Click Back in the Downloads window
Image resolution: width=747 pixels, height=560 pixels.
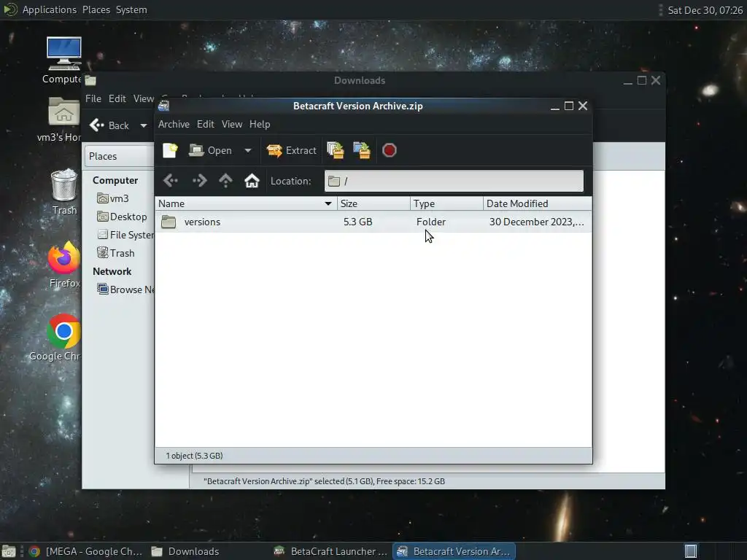coord(109,125)
